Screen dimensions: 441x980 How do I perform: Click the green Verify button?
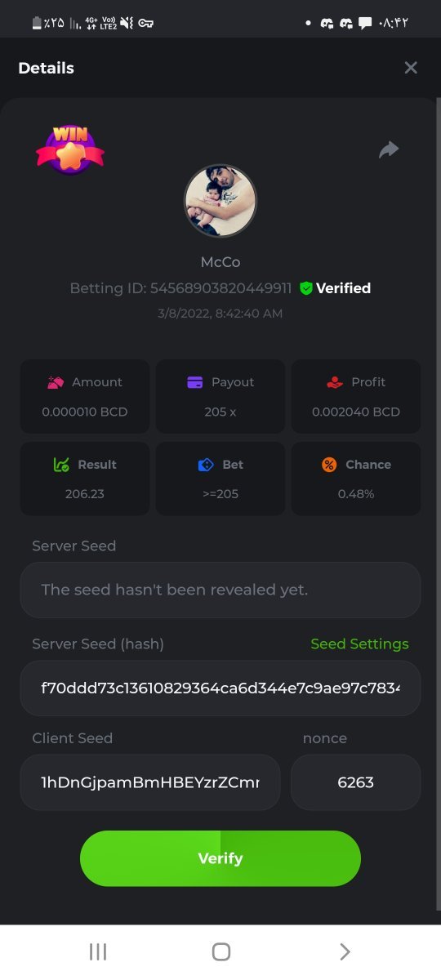click(220, 858)
